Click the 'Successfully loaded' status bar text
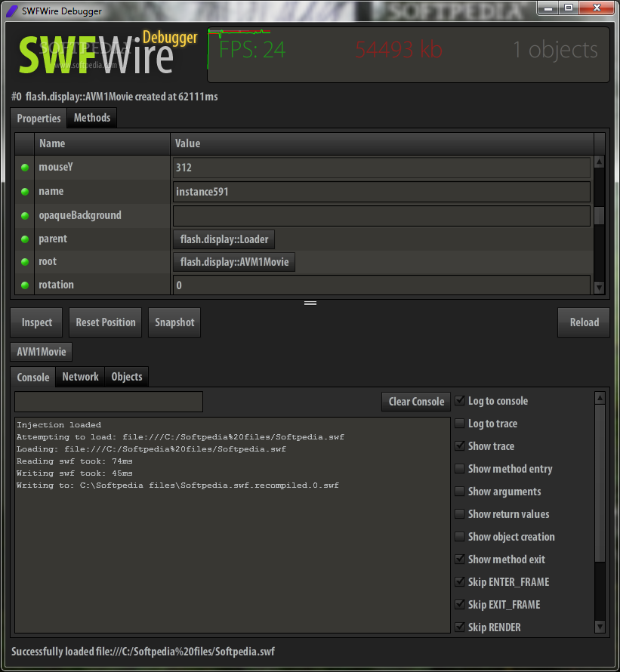Image resolution: width=620 pixels, height=672 pixels. pyautogui.click(x=143, y=652)
